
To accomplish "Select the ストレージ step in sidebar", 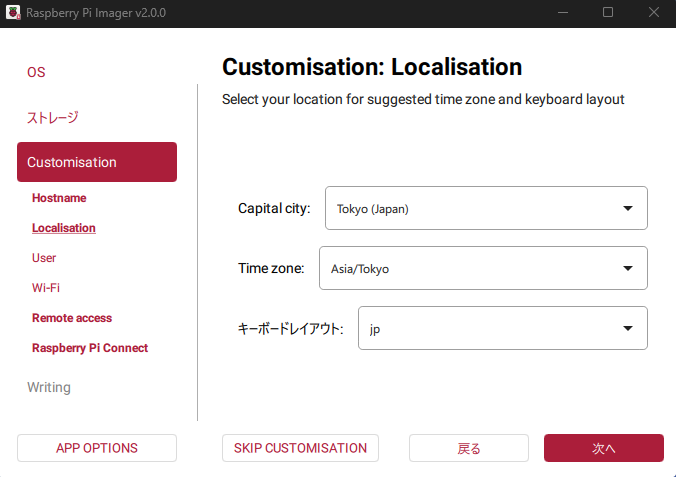I will 52,117.
